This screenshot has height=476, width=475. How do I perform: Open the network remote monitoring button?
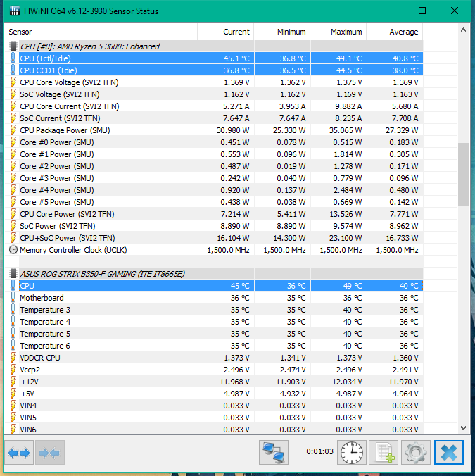click(274, 453)
